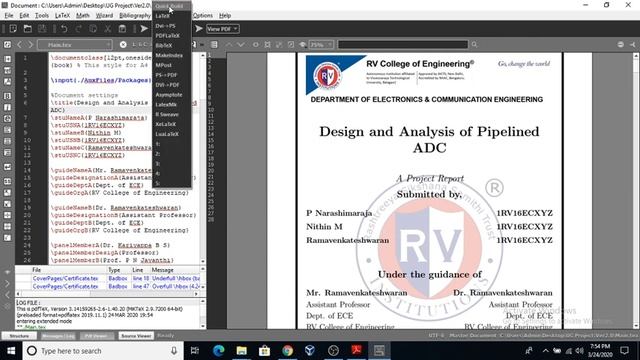
Task: Click the Message column header in the log table
Action: 175,270
